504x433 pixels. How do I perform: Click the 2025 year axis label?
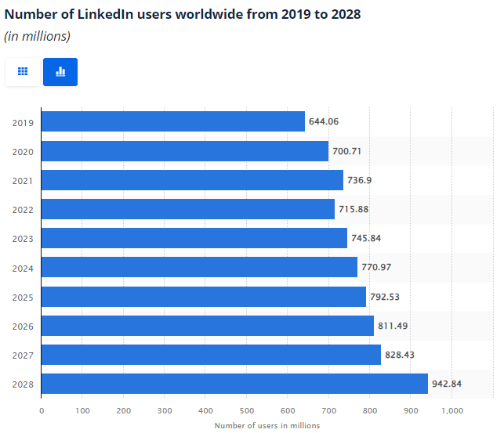click(23, 298)
